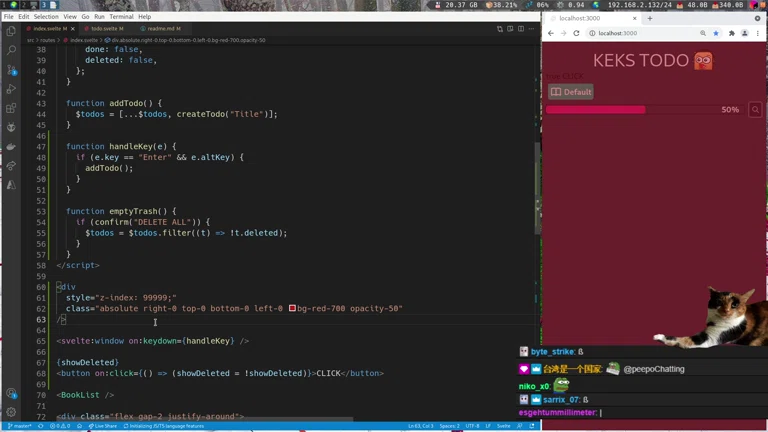This screenshot has width=768, height=432.
Task: Reload the localhost:3000 page
Action: [576, 33]
